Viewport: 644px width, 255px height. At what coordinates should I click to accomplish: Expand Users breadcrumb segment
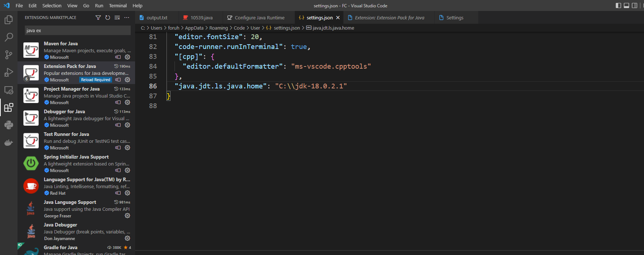[x=156, y=28]
